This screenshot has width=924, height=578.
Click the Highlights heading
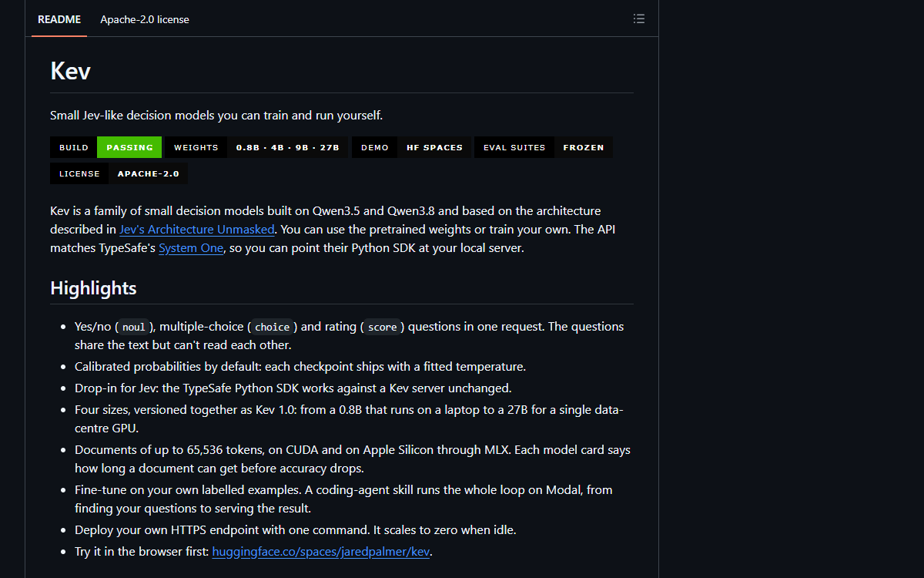[x=93, y=288]
